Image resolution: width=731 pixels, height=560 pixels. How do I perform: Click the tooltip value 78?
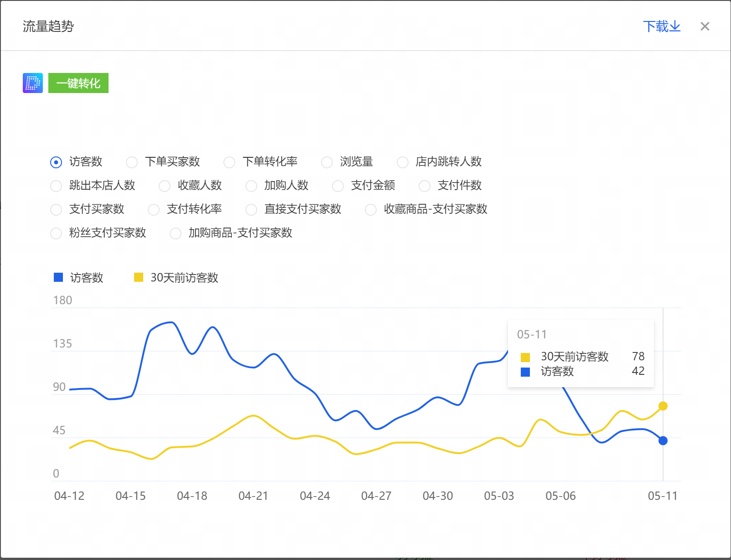point(638,356)
